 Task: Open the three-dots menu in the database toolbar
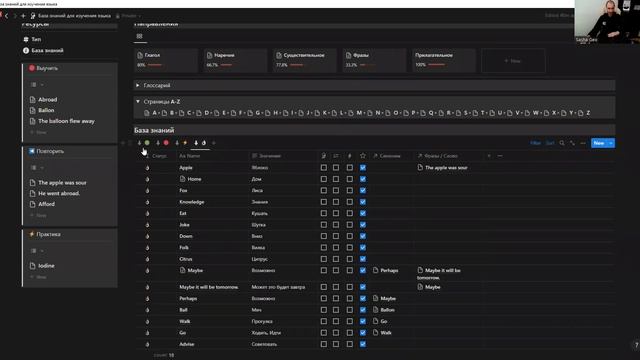583,143
